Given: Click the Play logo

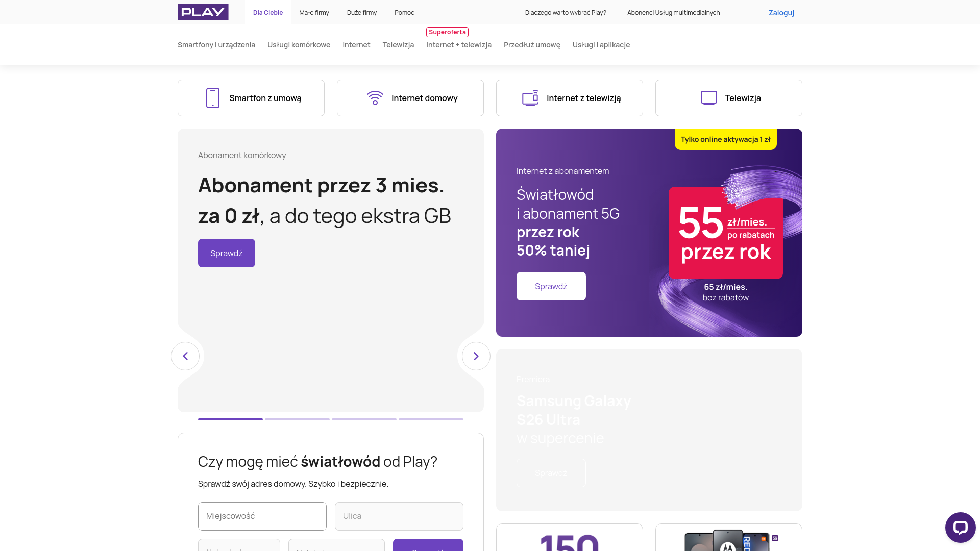Looking at the screenshot, I should pos(203,12).
